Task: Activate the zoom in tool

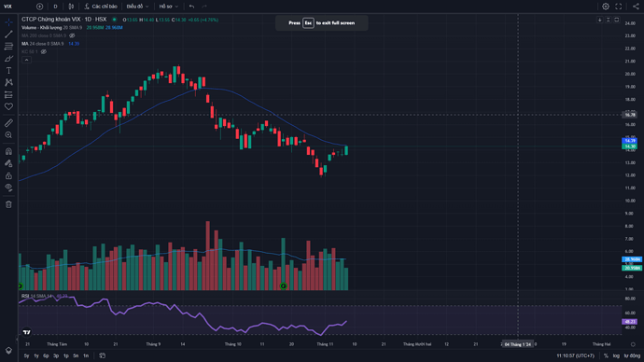Action: coord(8,135)
